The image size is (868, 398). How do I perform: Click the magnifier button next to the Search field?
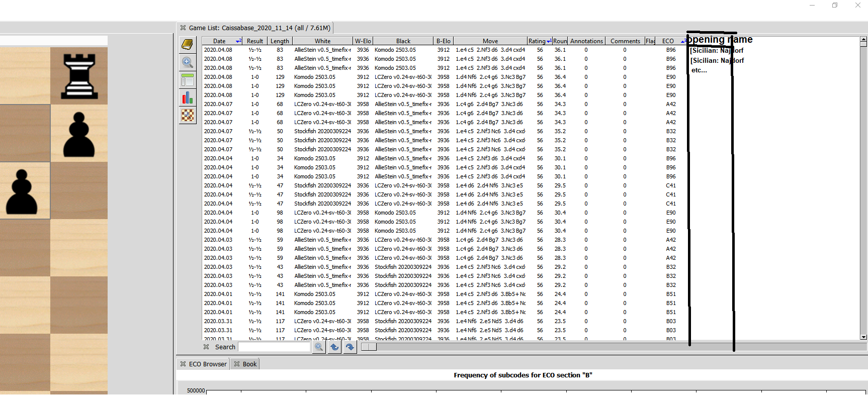319,347
